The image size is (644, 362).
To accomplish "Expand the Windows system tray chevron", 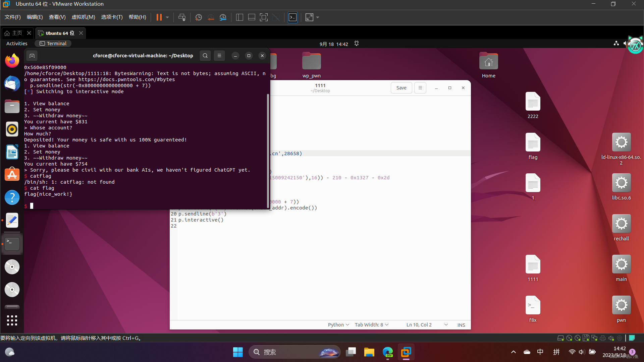I will coord(513,352).
